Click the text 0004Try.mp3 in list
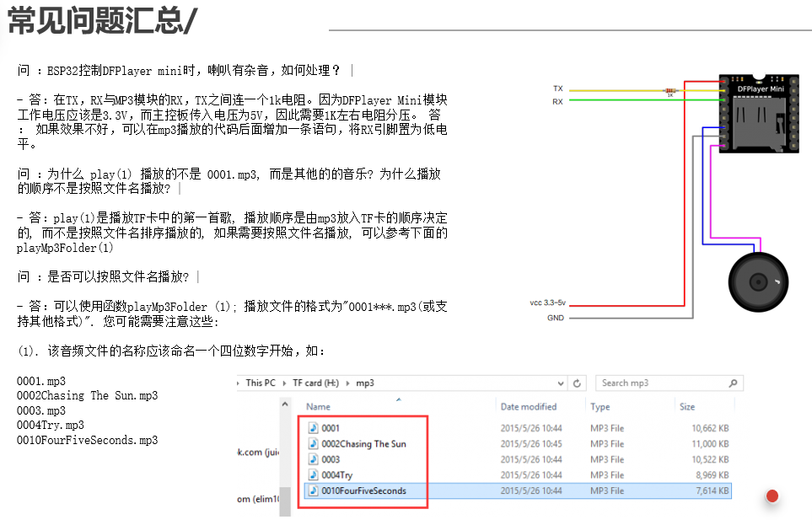 (51, 425)
